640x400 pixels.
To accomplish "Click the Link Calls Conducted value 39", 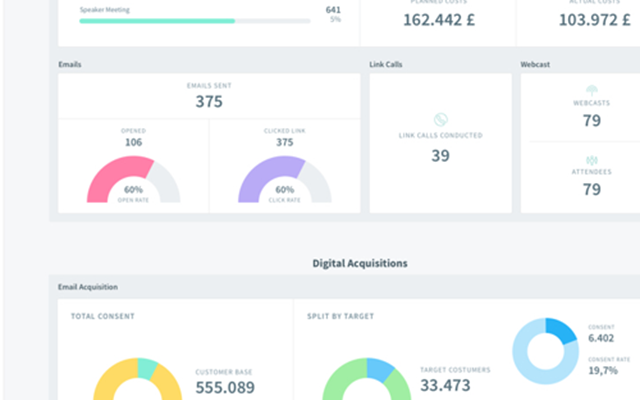I will (440, 156).
